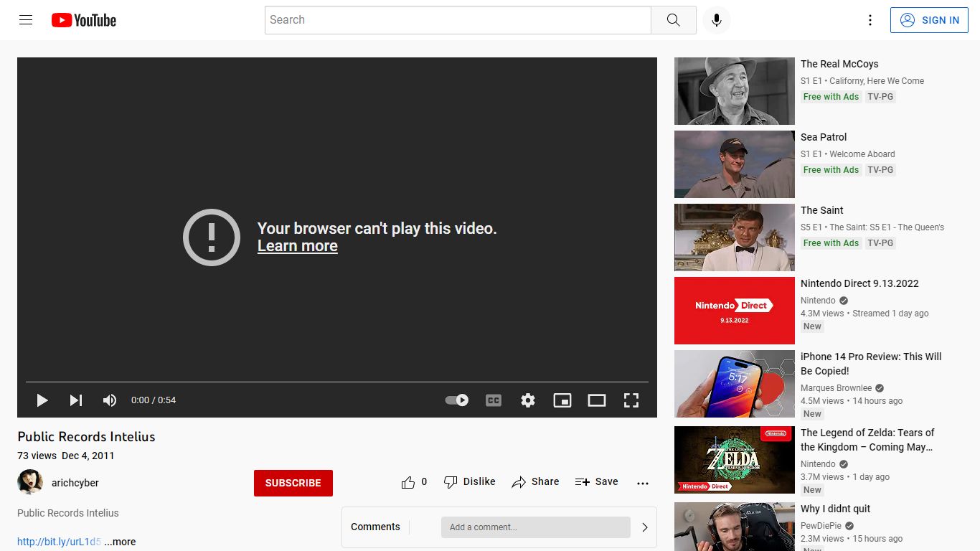The height and width of the screenshot is (551, 980).
Task: Mute the video volume
Action: 110,400
